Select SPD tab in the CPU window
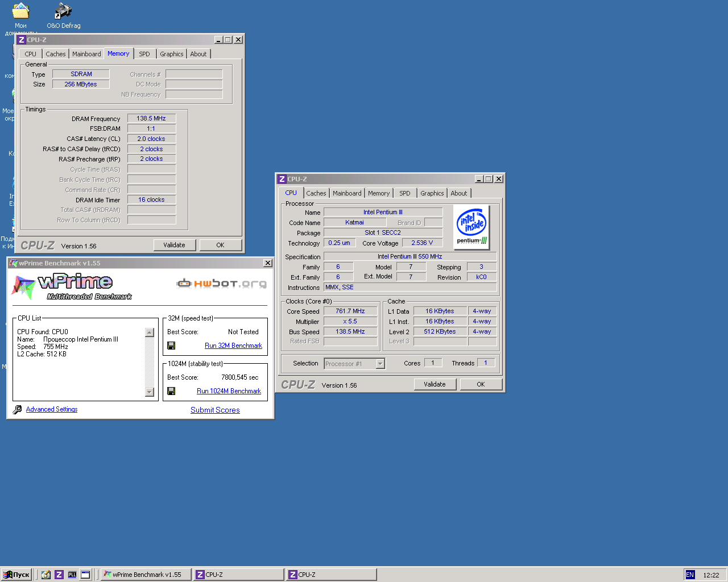728x582 pixels. pos(405,193)
